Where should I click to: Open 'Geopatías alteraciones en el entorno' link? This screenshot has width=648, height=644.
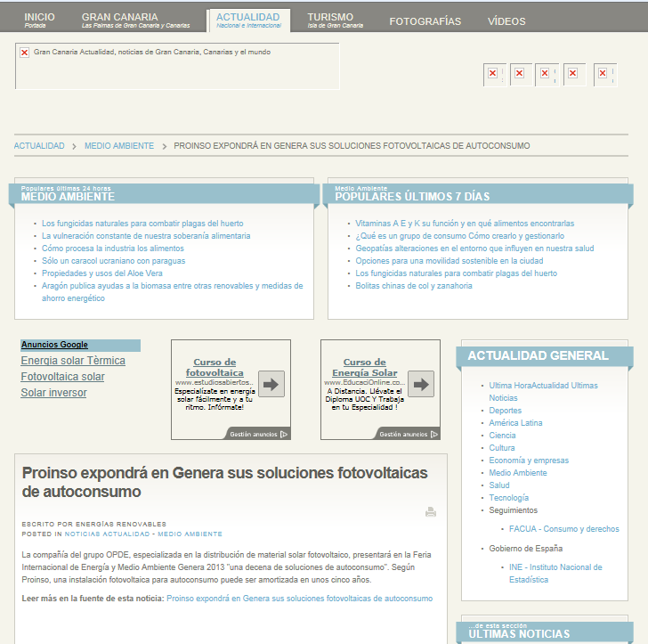click(474, 249)
